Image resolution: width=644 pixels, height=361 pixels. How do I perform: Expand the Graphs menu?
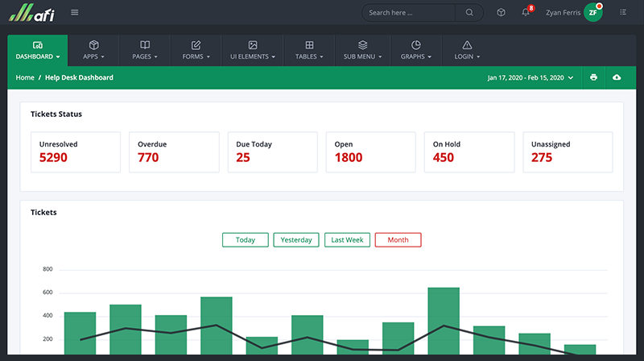pyautogui.click(x=415, y=50)
